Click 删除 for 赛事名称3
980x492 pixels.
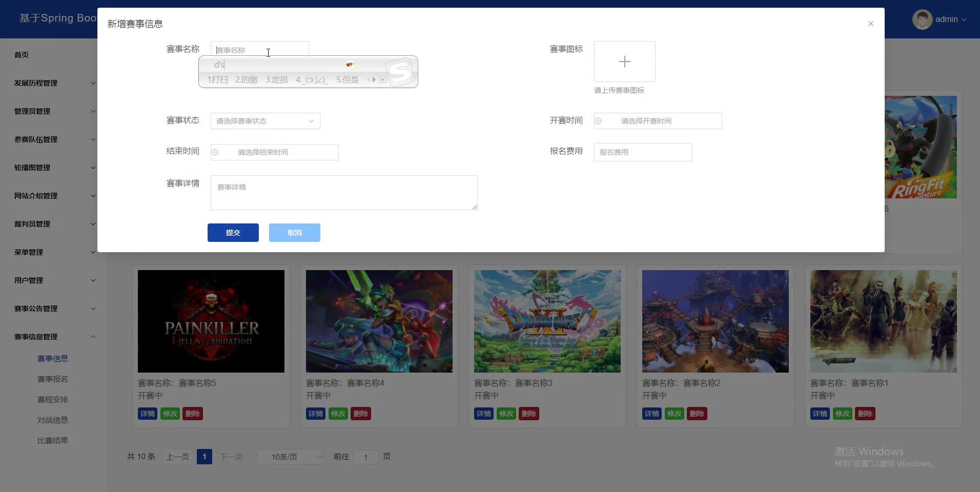[x=529, y=414]
